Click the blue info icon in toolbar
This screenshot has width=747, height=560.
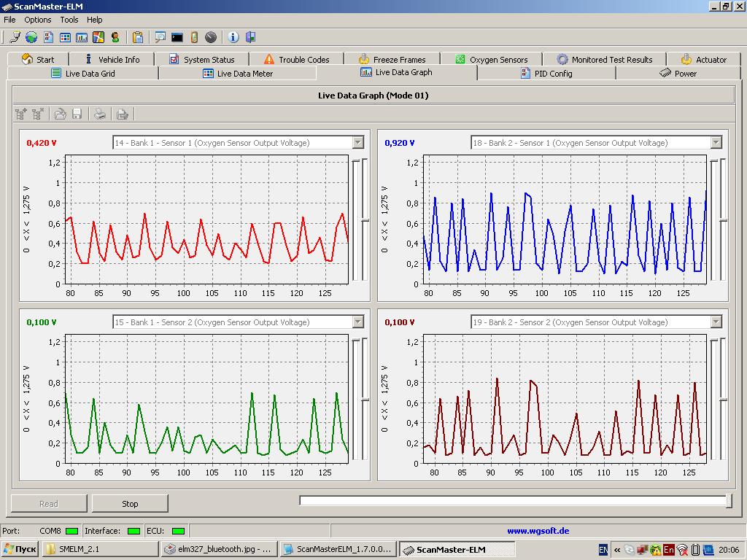233,37
